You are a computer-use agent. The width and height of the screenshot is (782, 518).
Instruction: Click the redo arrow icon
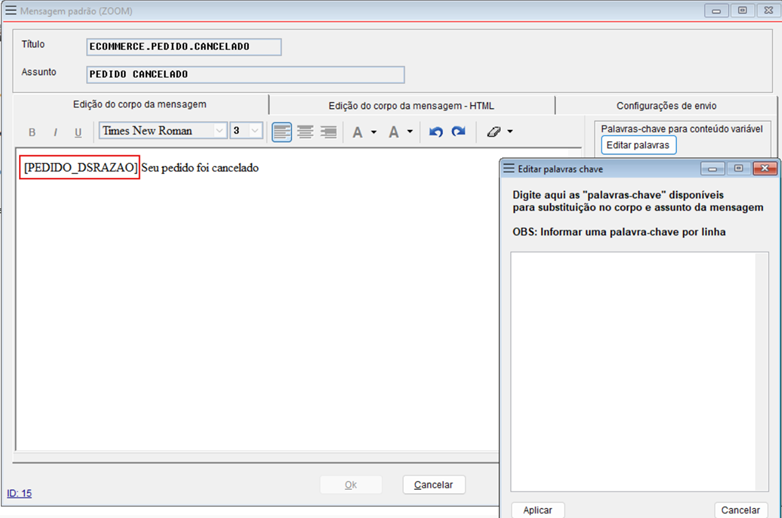click(x=458, y=131)
